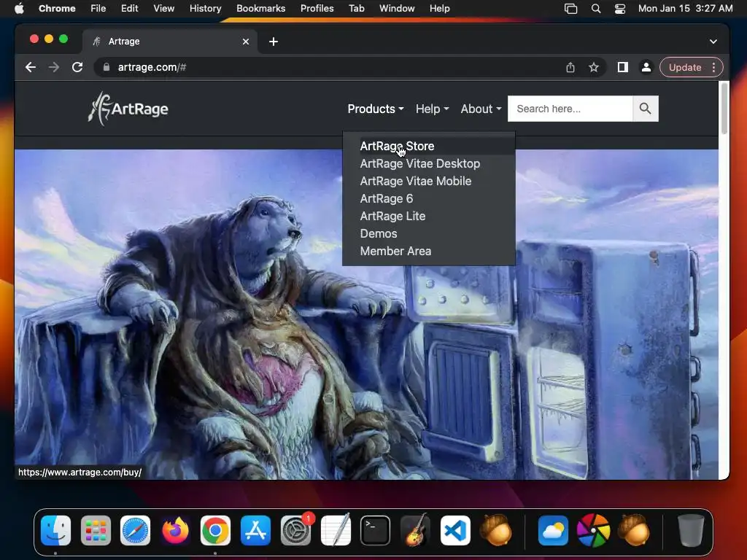The height and width of the screenshot is (560, 747).
Task: Open the View menu
Action: tap(163, 9)
